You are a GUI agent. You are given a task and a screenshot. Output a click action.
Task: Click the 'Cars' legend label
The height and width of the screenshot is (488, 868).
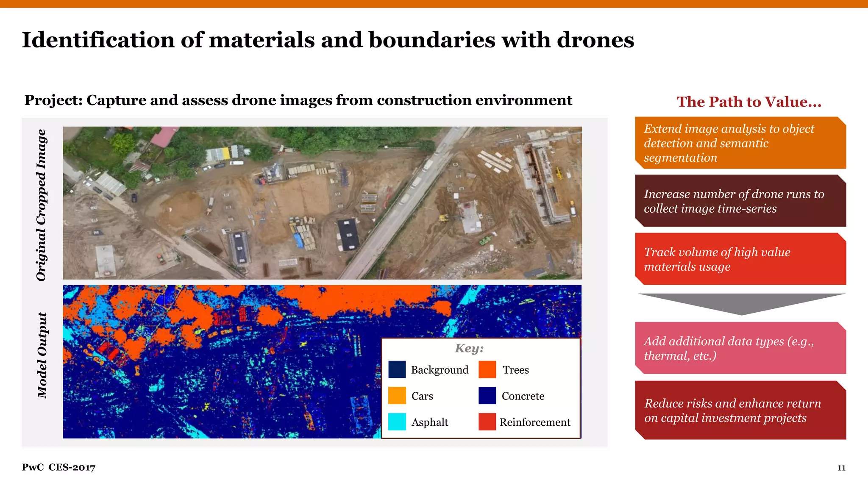[422, 396]
